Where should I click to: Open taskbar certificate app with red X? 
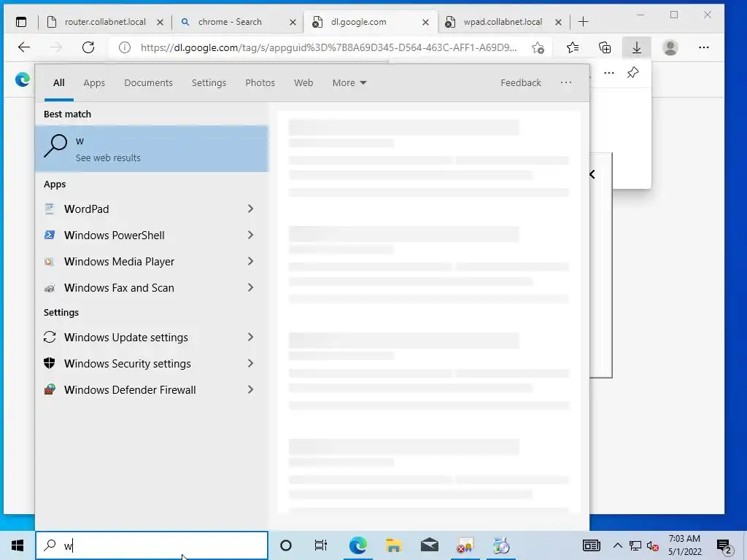click(x=465, y=545)
